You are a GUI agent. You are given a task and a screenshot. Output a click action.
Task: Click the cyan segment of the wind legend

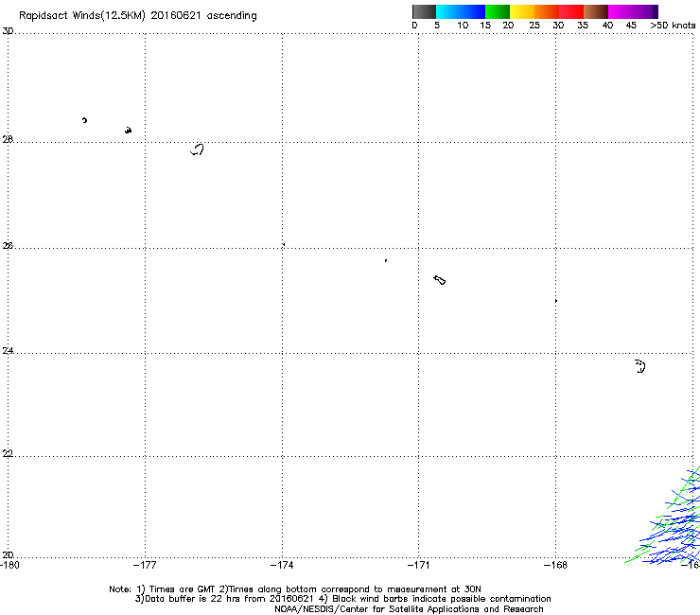(446, 11)
